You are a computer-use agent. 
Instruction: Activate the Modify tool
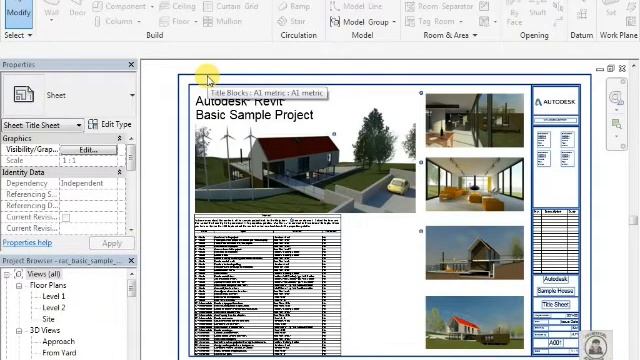[19, 13]
